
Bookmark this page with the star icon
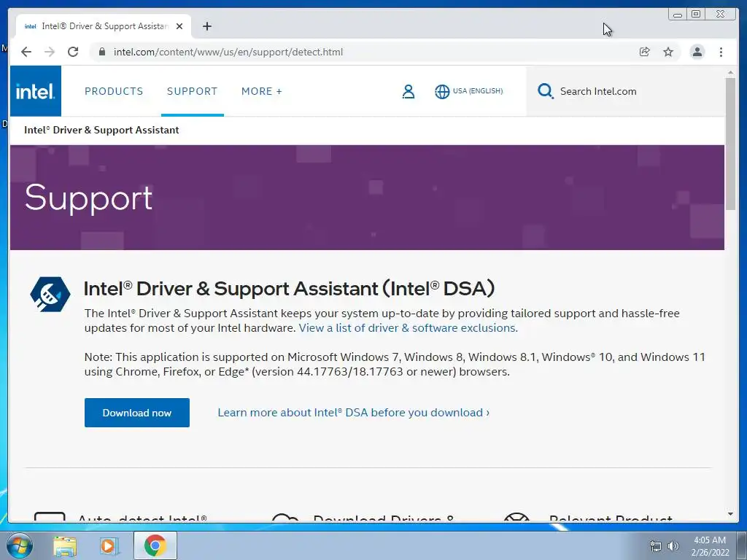(668, 52)
